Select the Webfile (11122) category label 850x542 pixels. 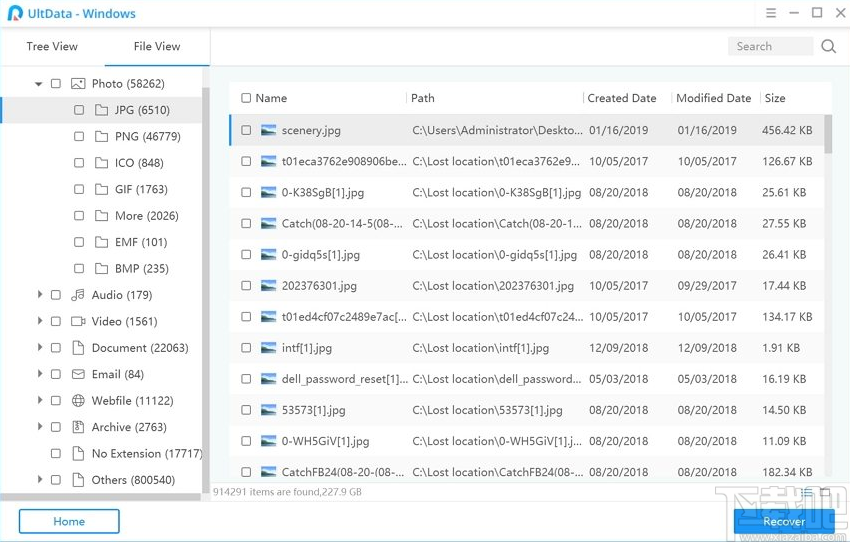coord(132,401)
